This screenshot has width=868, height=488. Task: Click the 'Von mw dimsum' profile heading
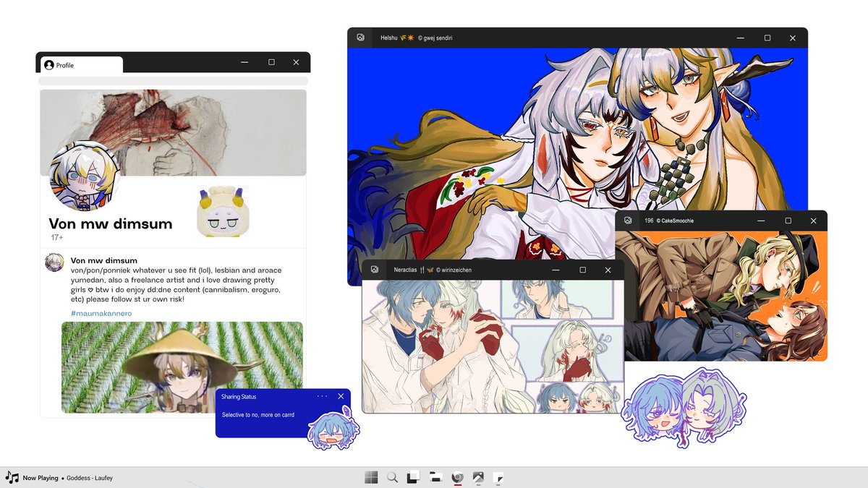tap(111, 223)
